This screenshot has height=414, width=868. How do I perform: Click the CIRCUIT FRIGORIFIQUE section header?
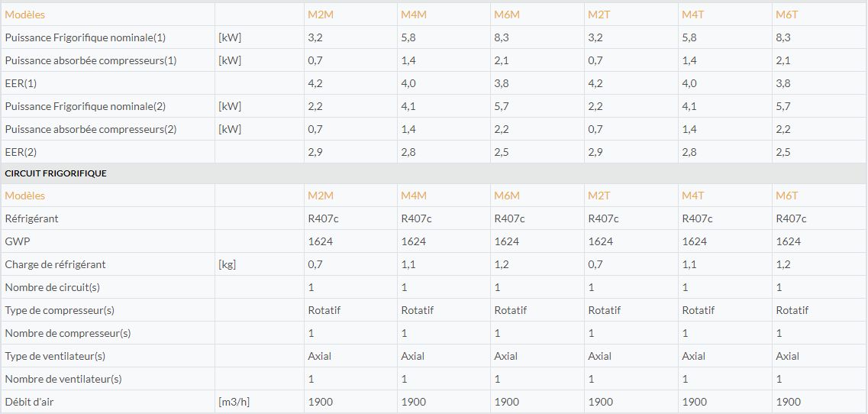[x=56, y=173]
